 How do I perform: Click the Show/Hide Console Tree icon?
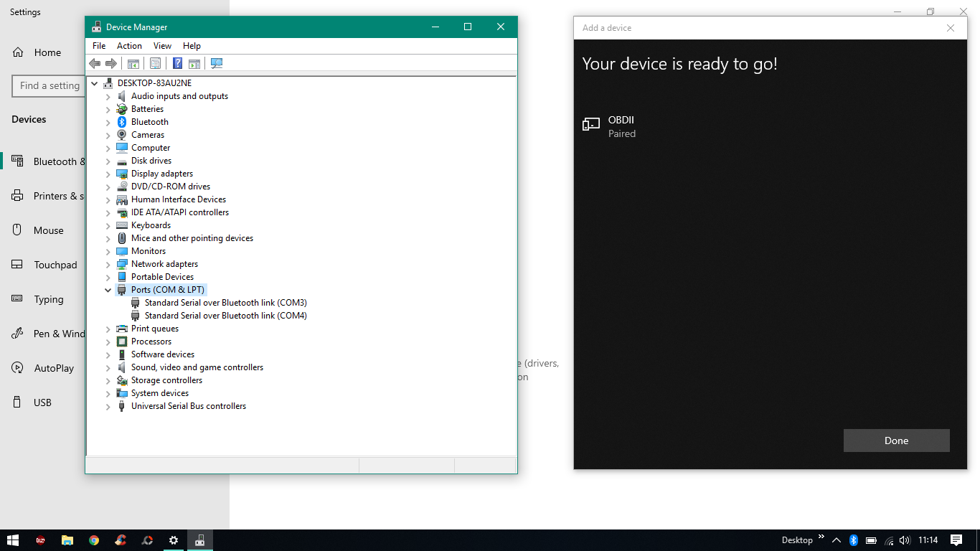point(133,63)
